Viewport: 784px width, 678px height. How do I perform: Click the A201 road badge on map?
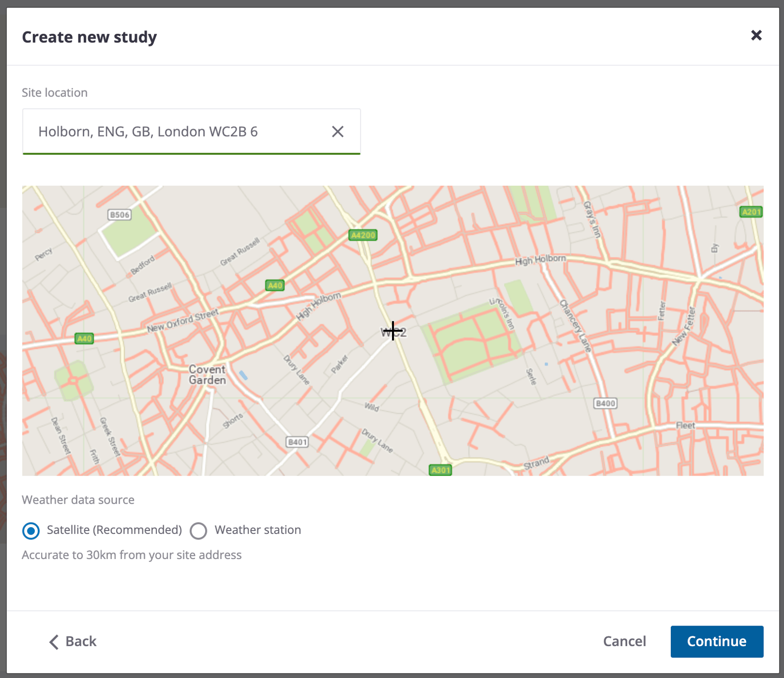(751, 212)
